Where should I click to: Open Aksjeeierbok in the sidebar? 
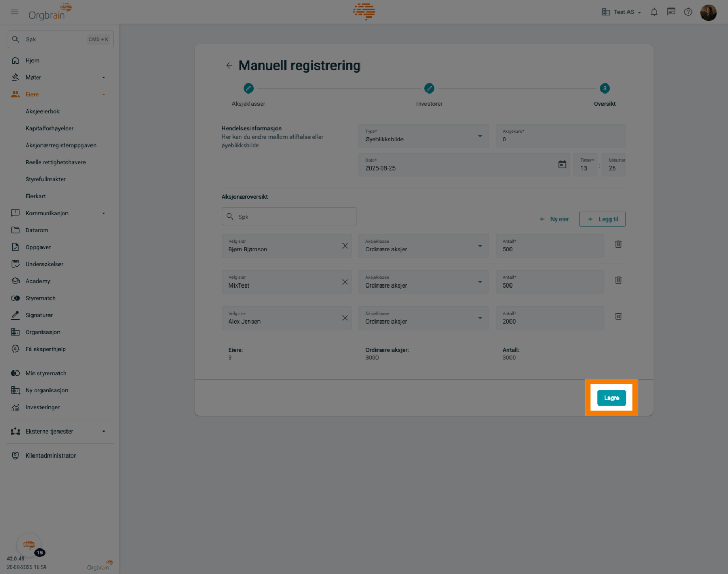click(x=43, y=112)
